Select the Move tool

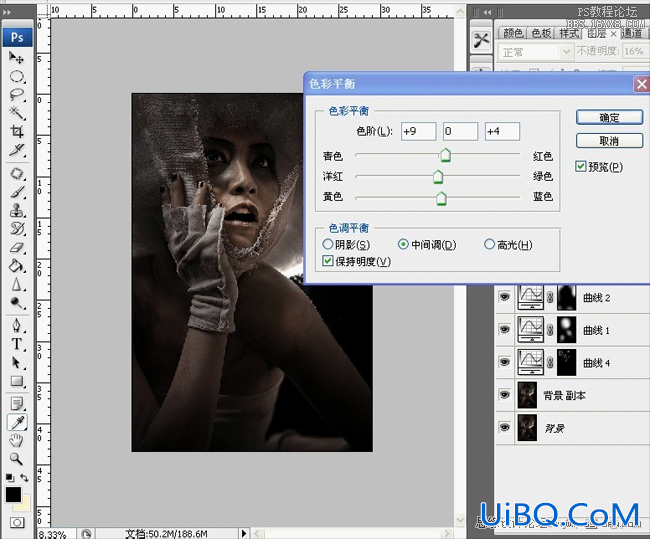17,58
